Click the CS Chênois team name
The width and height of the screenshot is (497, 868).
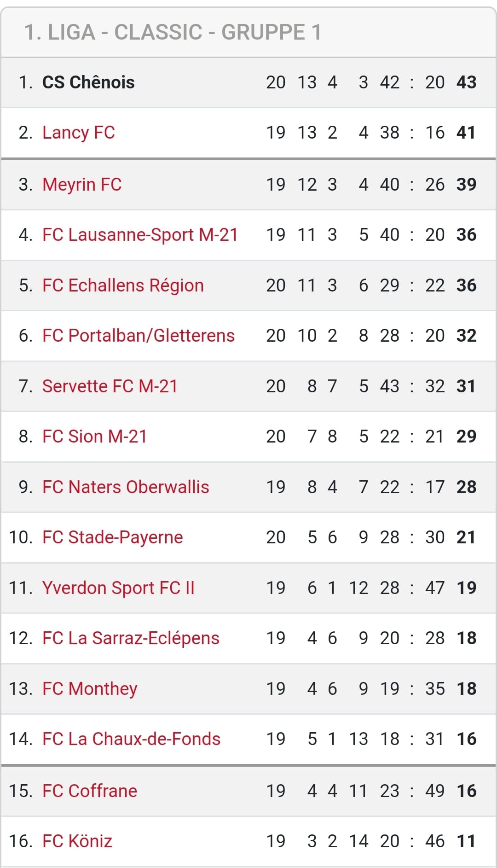(x=88, y=82)
